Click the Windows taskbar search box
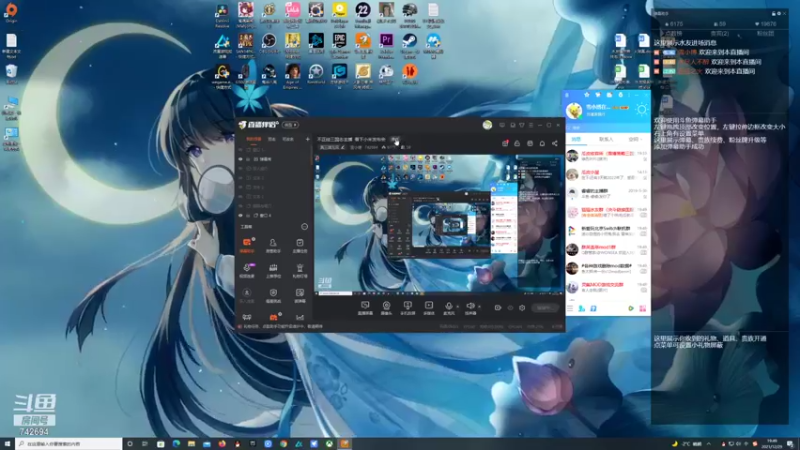 tap(69, 444)
